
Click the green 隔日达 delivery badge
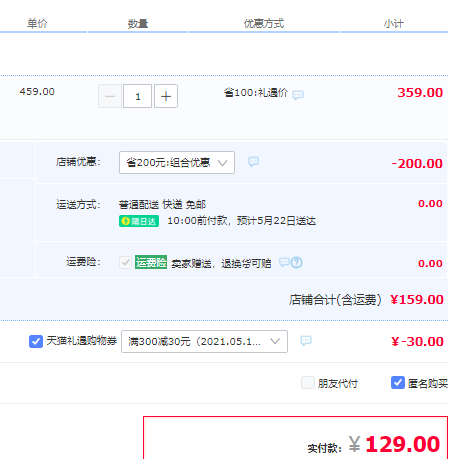tap(139, 221)
